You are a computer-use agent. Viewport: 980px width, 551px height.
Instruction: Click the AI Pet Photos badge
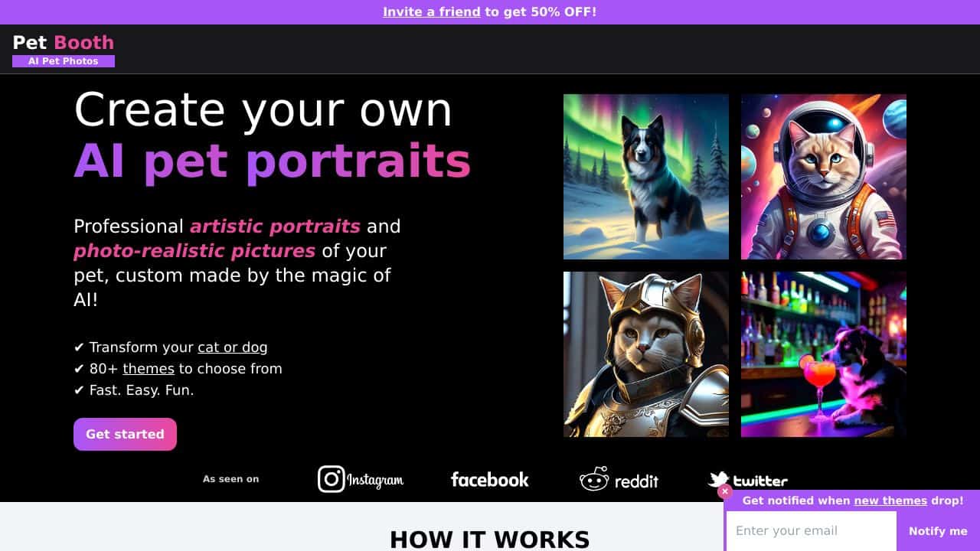click(x=64, y=61)
